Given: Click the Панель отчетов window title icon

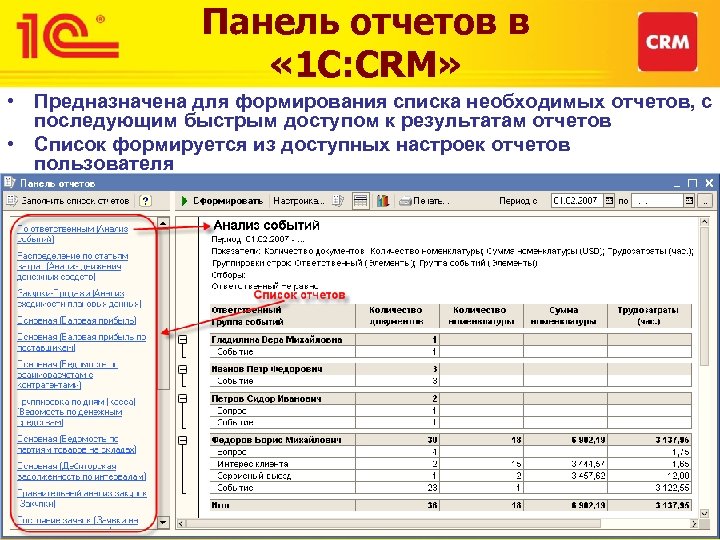Looking at the screenshot, I should [10, 183].
